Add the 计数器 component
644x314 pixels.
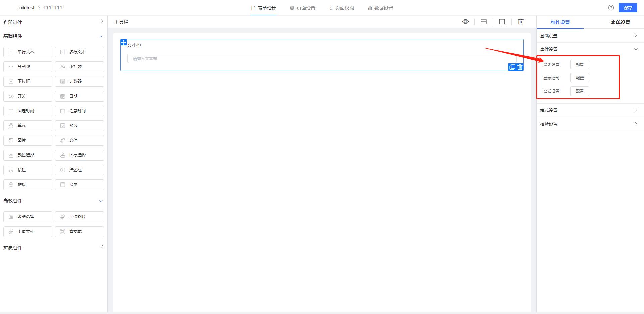coord(79,81)
